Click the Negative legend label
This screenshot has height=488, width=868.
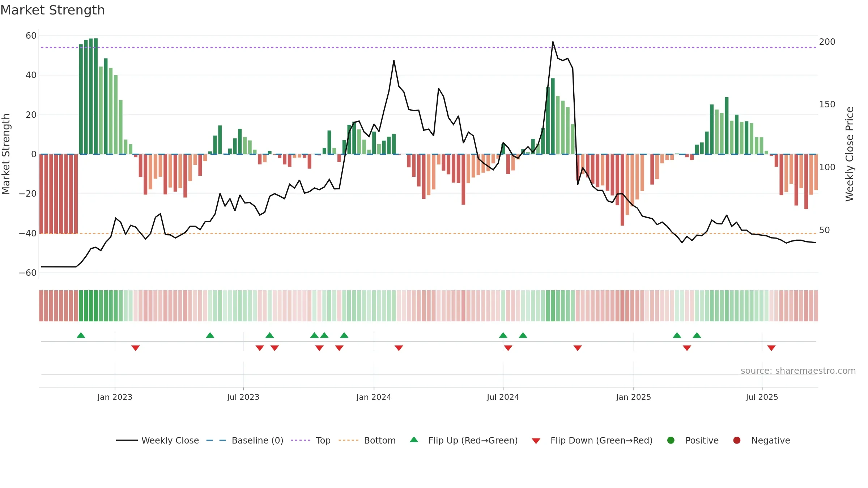771,440
